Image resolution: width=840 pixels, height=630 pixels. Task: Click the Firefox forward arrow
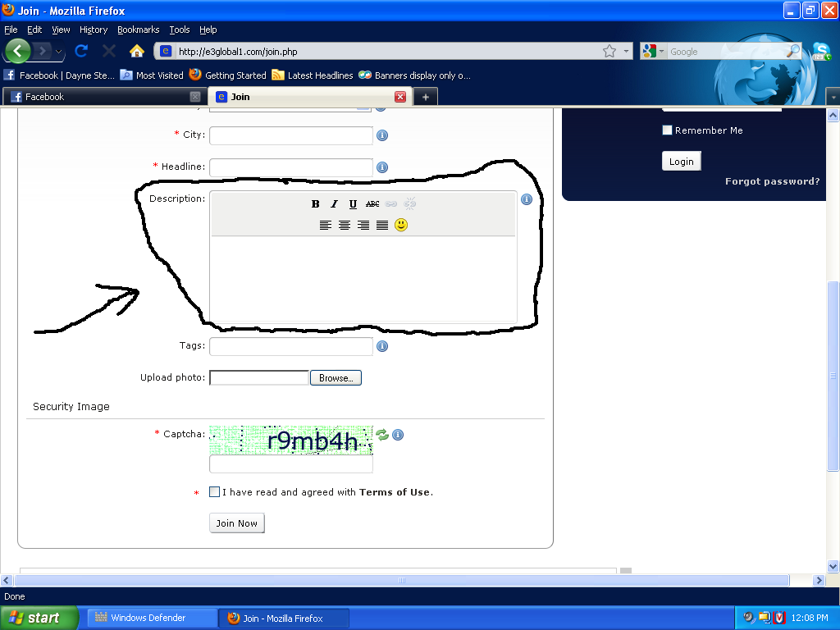click(43, 52)
